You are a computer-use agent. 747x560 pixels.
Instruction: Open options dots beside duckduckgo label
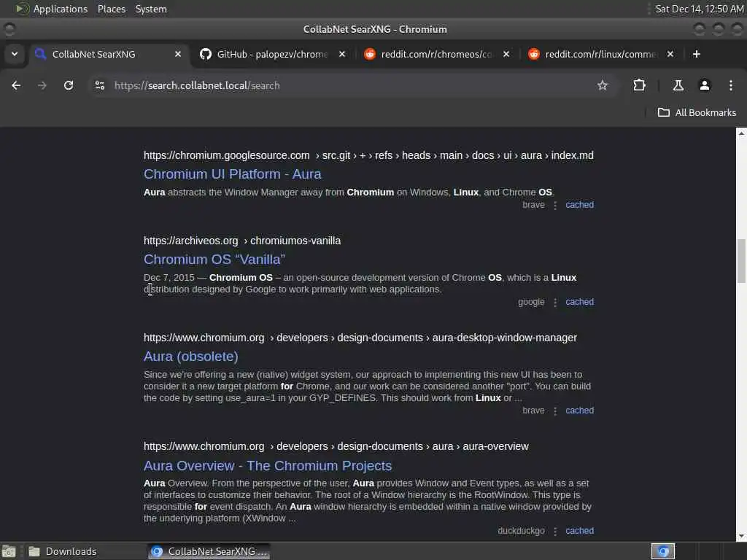tap(555, 531)
